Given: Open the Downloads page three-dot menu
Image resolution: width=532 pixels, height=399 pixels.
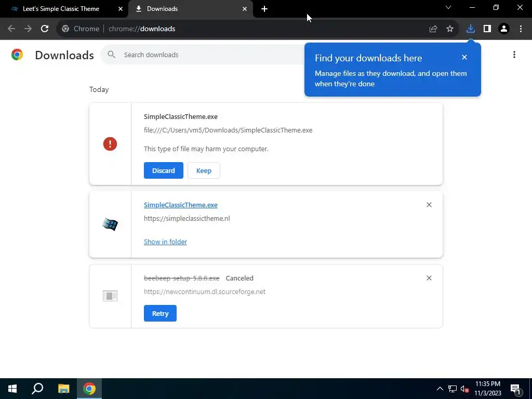Looking at the screenshot, I should coord(514,55).
